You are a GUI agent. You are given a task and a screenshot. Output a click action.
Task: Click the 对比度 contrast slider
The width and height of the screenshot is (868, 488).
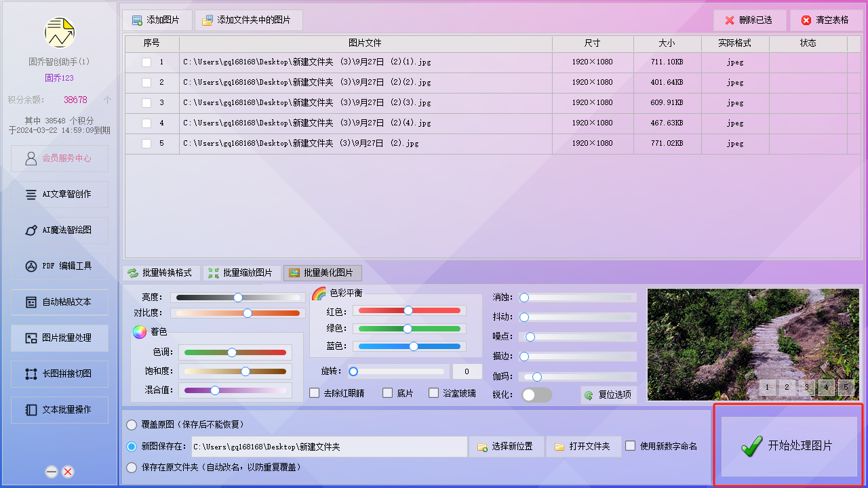(238, 313)
